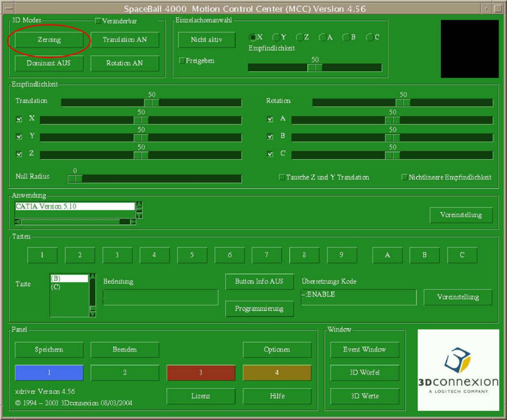Click the Rotation sensitivity slider handle
This screenshot has width=507, height=420.
[x=403, y=103]
